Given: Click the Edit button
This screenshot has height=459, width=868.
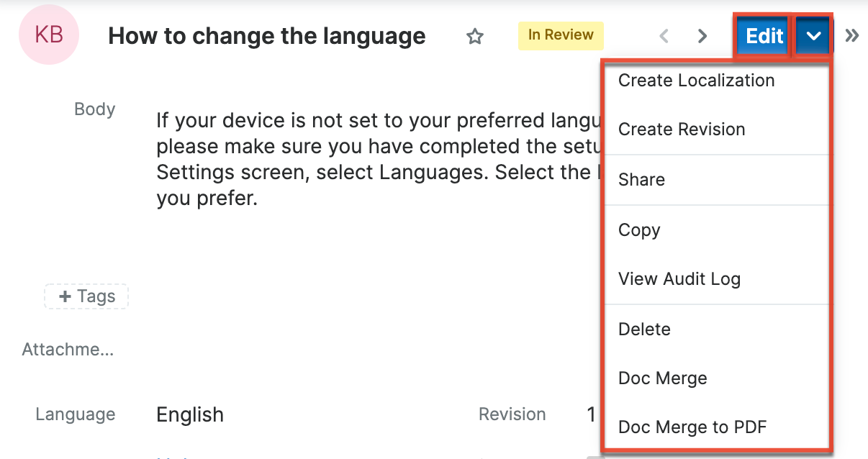Looking at the screenshot, I should coord(764,36).
